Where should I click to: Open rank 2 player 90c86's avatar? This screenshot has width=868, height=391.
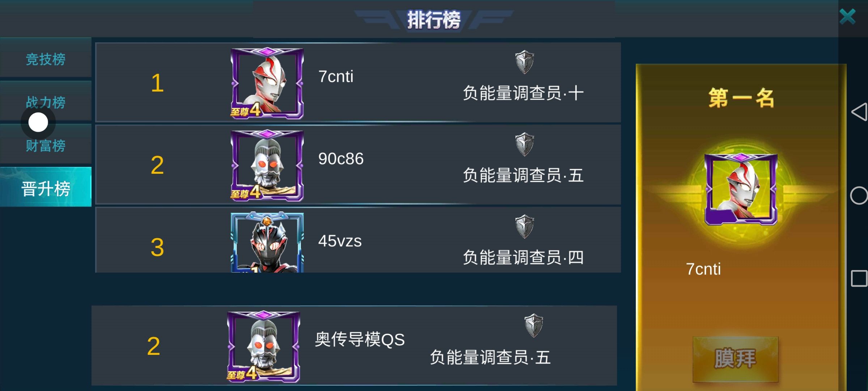[267, 165]
